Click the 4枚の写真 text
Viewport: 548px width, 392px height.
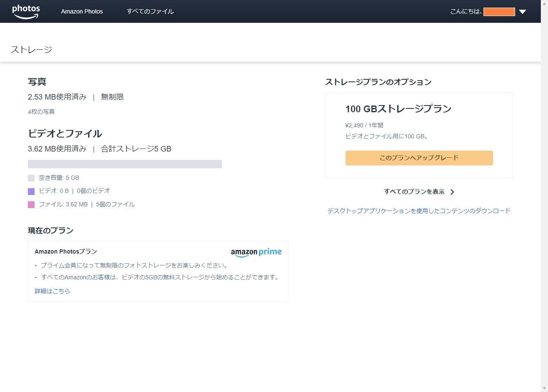[x=41, y=112]
